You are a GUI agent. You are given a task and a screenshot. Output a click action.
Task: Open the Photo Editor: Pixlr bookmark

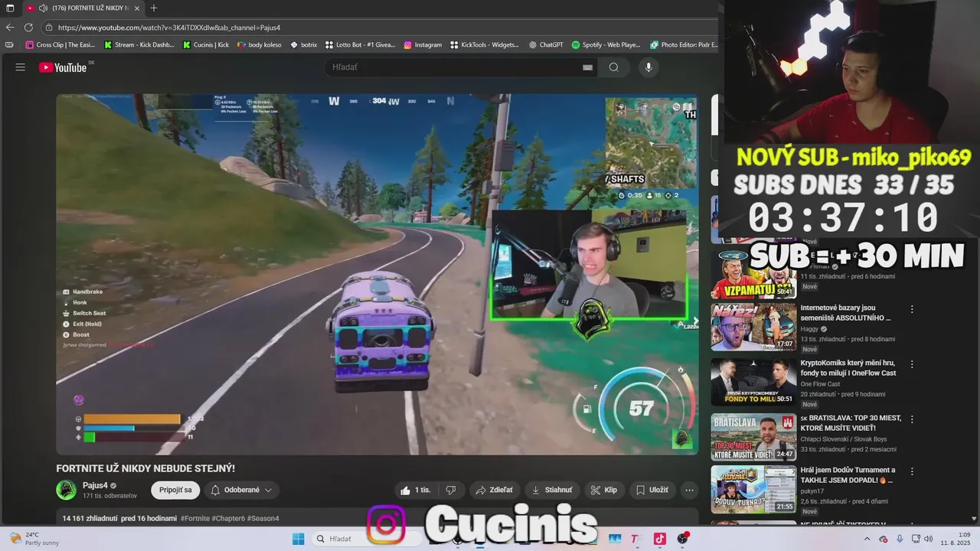point(684,44)
